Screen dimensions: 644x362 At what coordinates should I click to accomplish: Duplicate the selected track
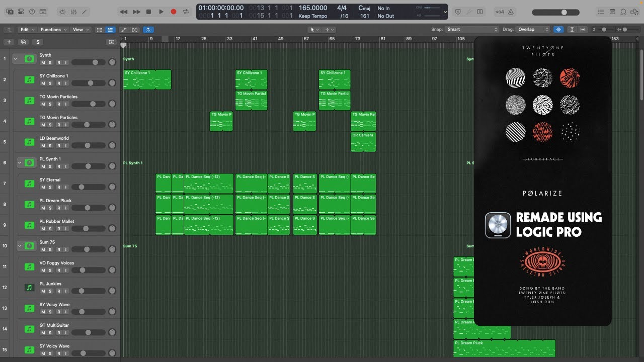tap(23, 42)
